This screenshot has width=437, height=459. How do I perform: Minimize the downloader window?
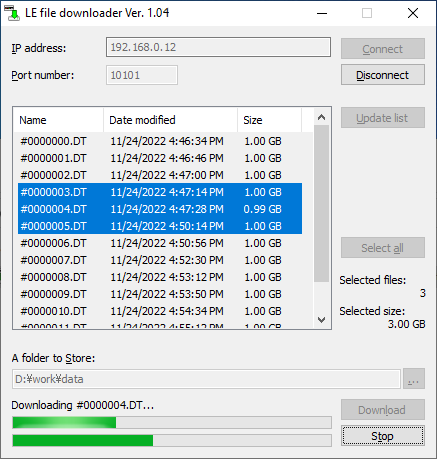(322, 13)
